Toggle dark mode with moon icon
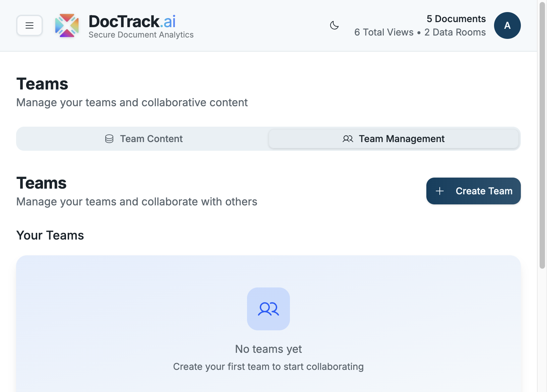Image resolution: width=547 pixels, height=392 pixels. [x=334, y=25]
